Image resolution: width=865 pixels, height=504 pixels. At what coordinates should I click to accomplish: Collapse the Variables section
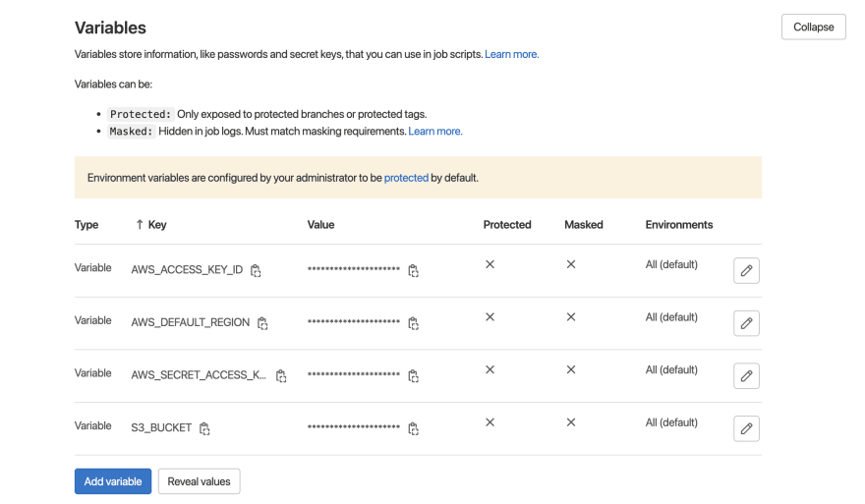(x=813, y=28)
